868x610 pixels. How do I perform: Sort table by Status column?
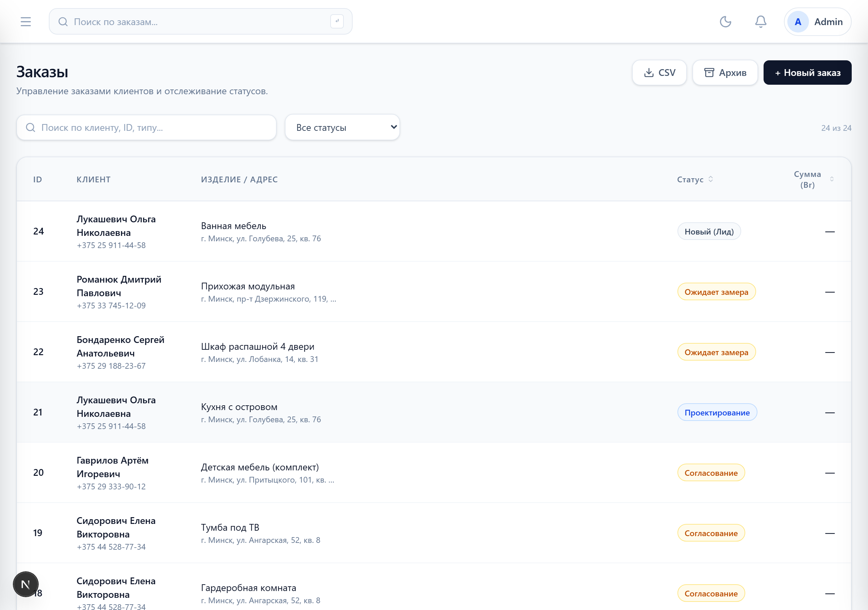tap(695, 180)
